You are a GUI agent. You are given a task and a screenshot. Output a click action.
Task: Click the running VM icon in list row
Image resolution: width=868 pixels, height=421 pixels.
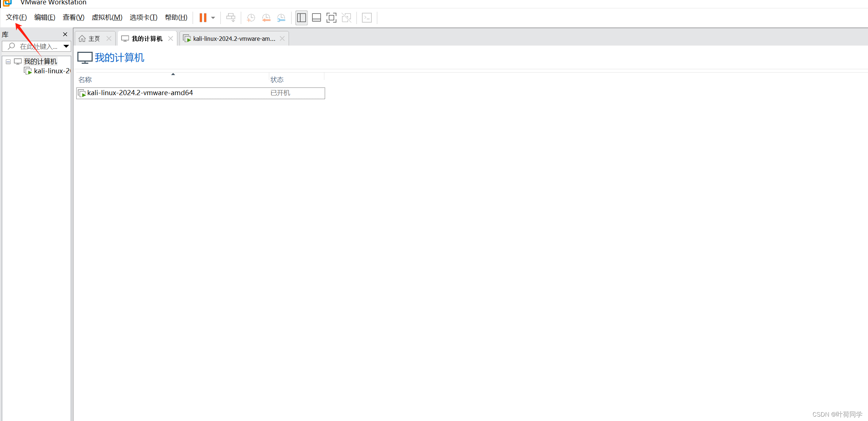pyautogui.click(x=82, y=93)
